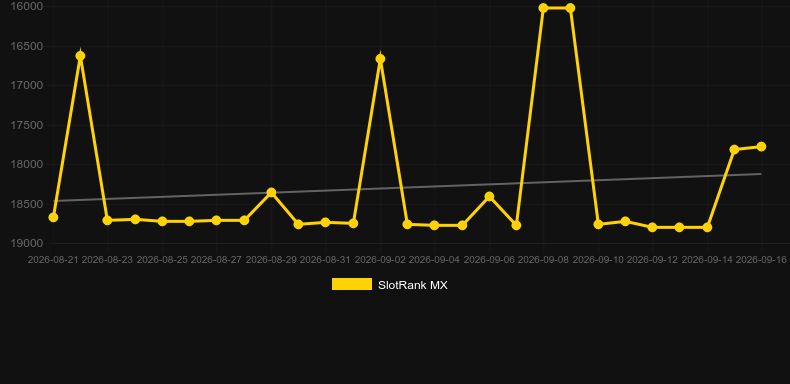This screenshot has height=384, width=790.
Task: Click the y-axis label 18500
Action: [27, 204]
